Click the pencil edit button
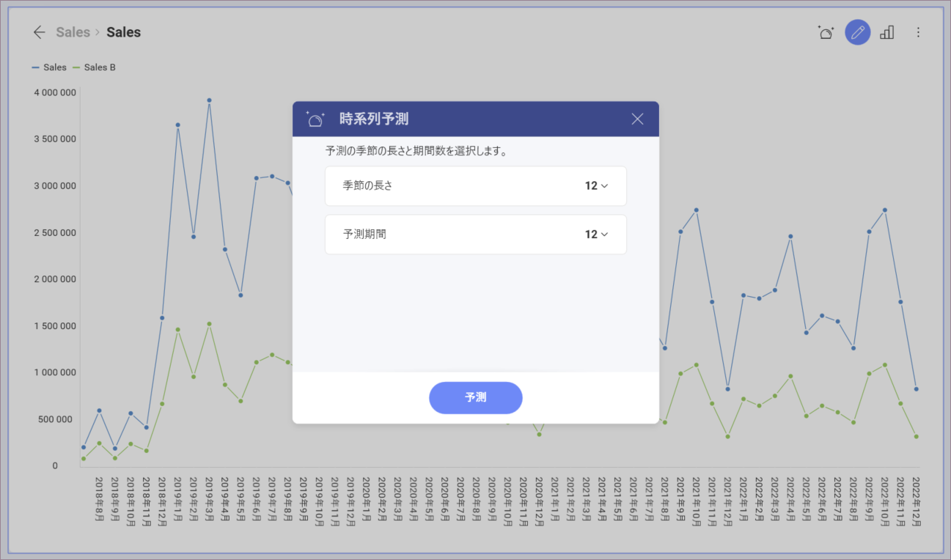Screen dimensions: 951x560 pos(858,32)
